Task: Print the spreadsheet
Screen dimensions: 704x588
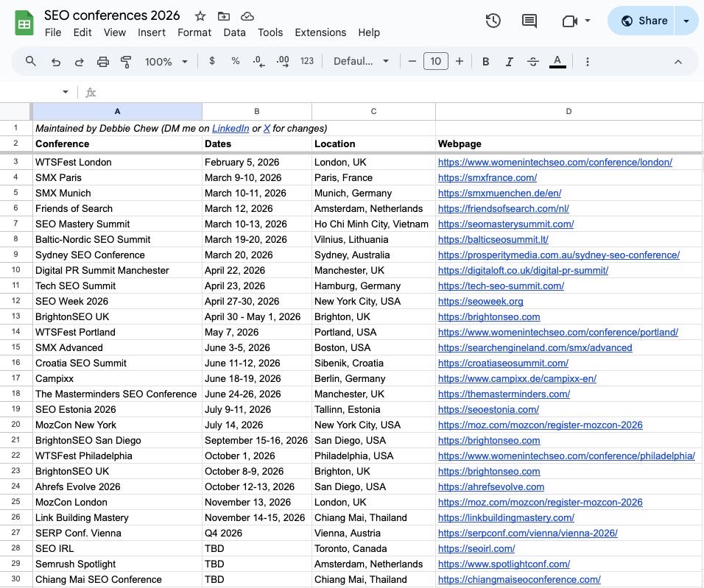Action: pos(103,62)
